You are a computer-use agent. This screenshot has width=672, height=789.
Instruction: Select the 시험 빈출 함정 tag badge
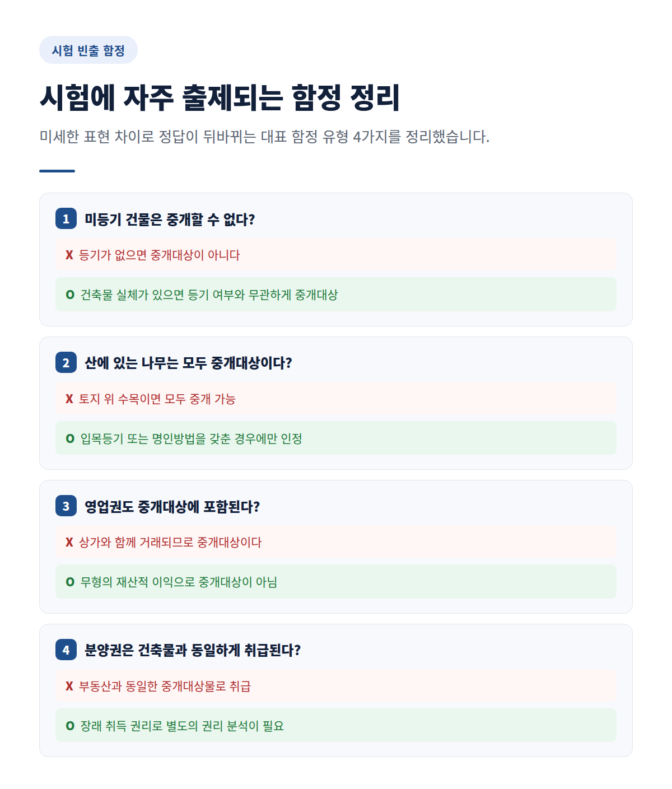click(88, 50)
